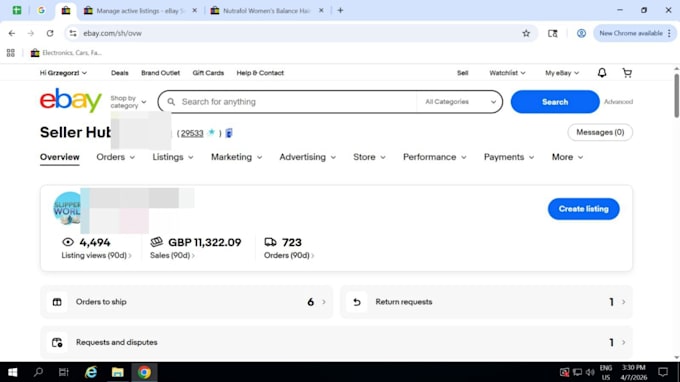Click New Chrome available button
Viewport: 680px width, 382px height.
[x=634, y=33]
